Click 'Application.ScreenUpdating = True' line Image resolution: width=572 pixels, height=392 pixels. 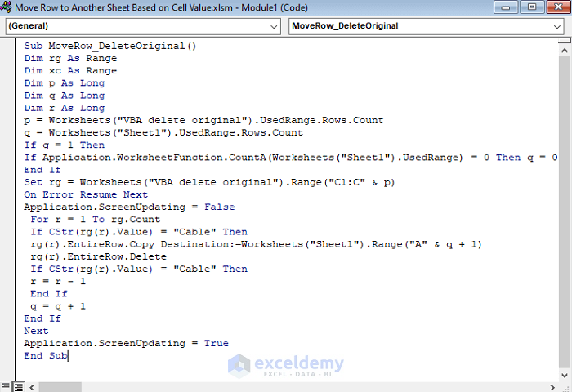[126, 344]
